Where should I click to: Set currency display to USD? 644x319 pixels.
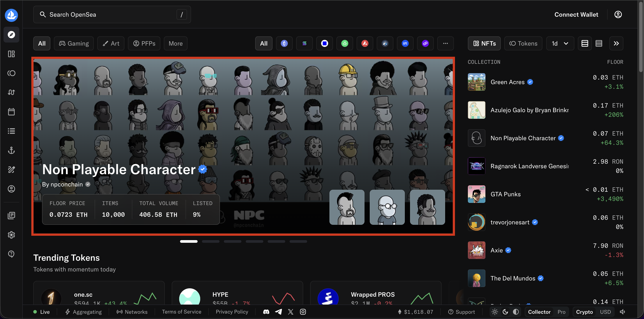(x=605, y=312)
